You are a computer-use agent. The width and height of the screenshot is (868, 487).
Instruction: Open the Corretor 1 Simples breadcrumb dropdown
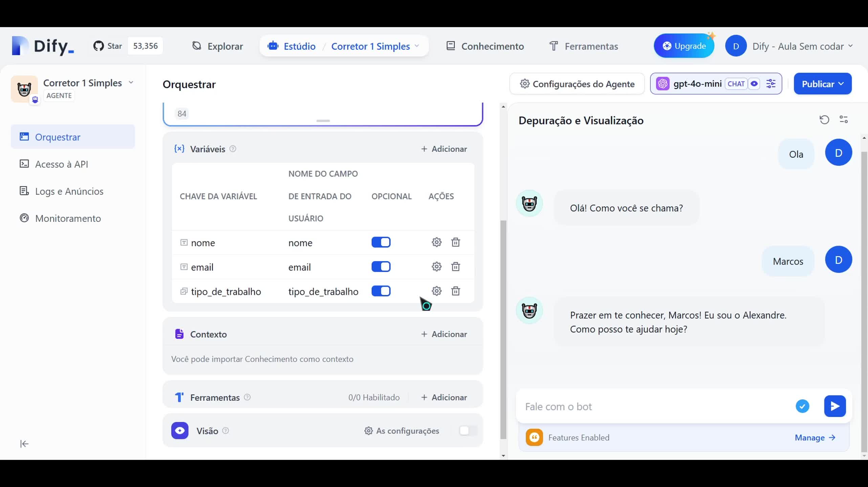pyautogui.click(x=375, y=46)
